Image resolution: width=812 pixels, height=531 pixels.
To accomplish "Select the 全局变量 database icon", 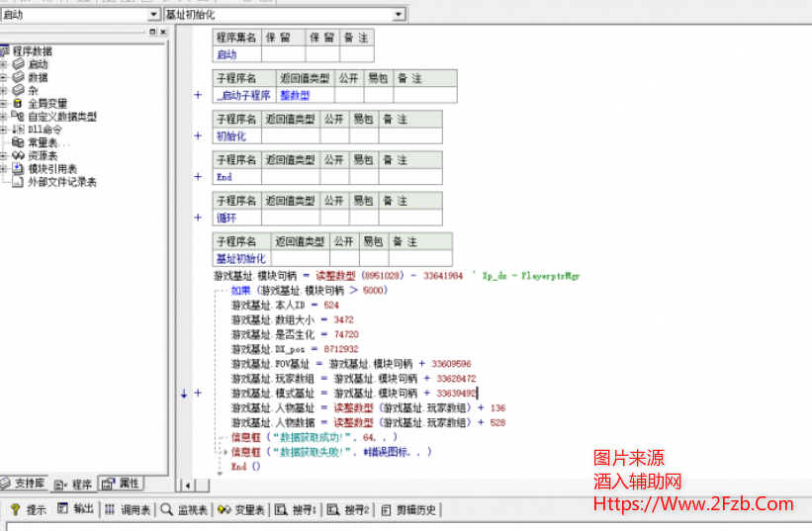I will click(x=19, y=103).
